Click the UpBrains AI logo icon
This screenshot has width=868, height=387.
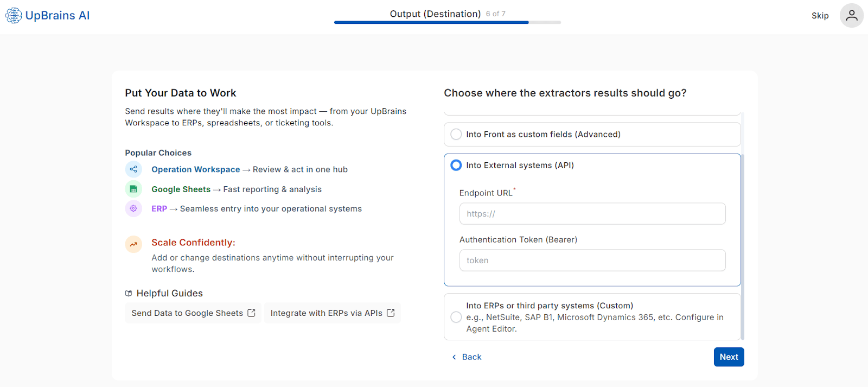[14, 15]
